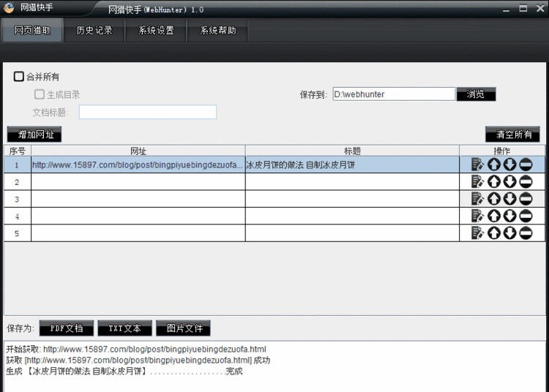Move row 3 up with arrow icon
The image size is (549, 392).
point(493,199)
